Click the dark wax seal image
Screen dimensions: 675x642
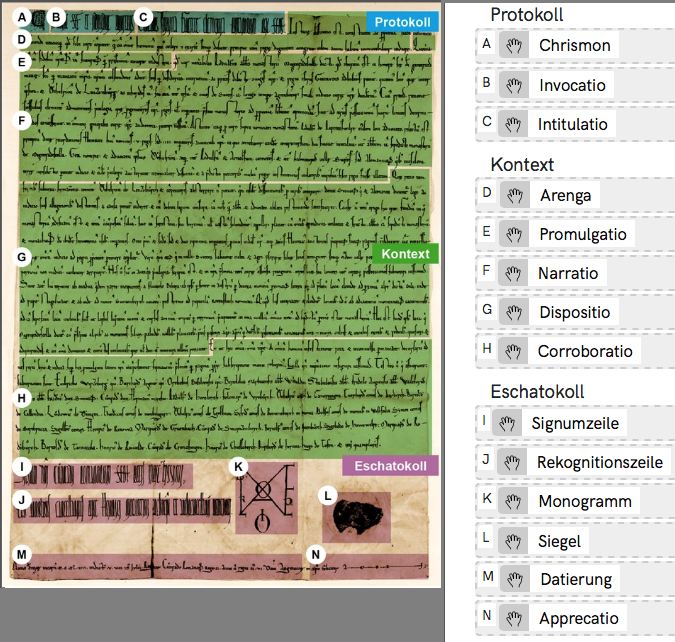[x=356, y=515]
